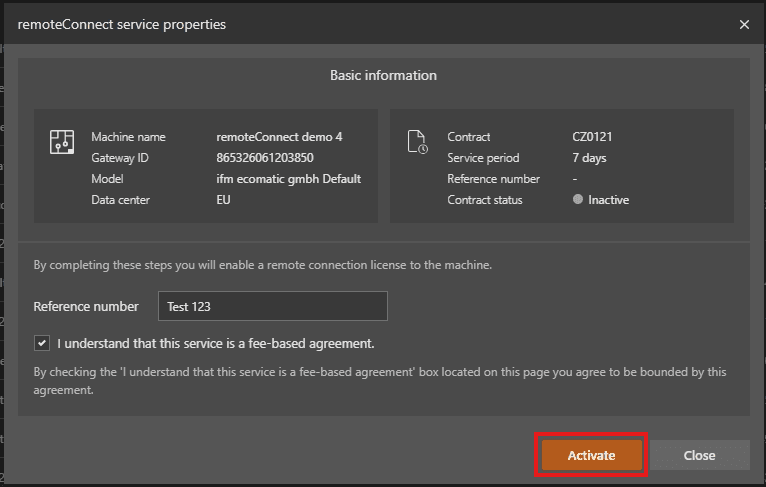Click the 'Gateway ID' label
This screenshot has height=487, width=766.
coord(120,158)
